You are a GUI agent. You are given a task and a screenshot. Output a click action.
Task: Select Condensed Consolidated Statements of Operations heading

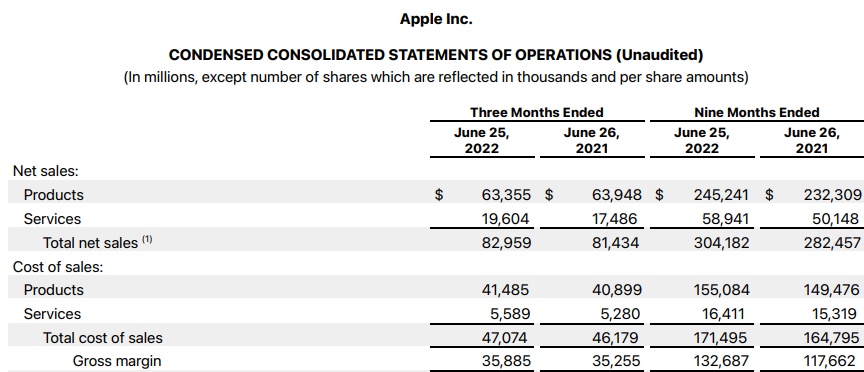coord(436,55)
